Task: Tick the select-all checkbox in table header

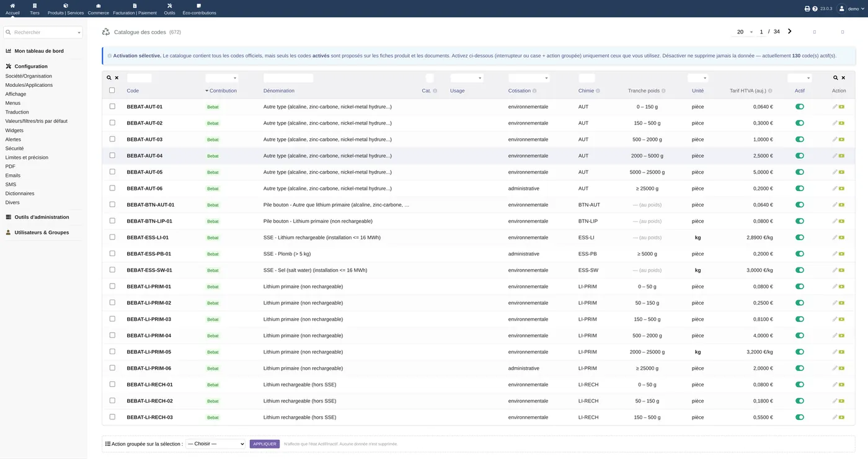Action: (x=112, y=91)
